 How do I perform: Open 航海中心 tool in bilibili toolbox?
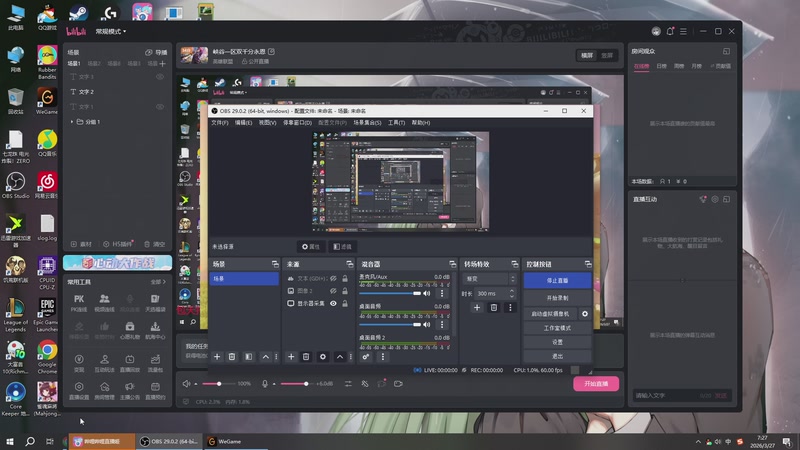tap(155, 330)
